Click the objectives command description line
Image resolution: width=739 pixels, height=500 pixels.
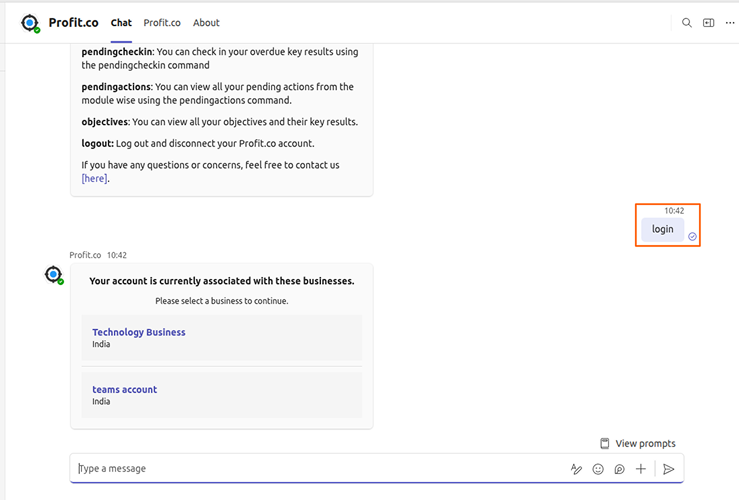click(x=220, y=122)
